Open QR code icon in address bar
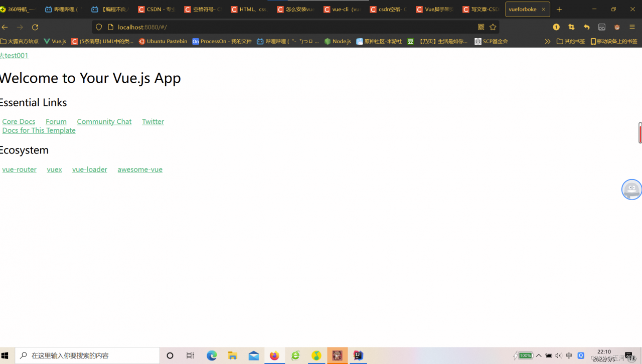This screenshot has height=364, width=642. click(x=481, y=27)
